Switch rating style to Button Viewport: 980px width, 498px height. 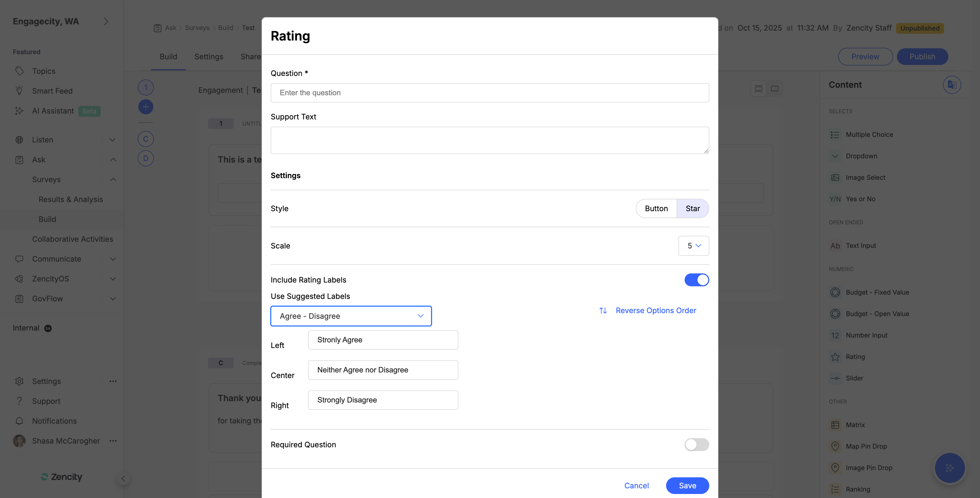click(656, 208)
